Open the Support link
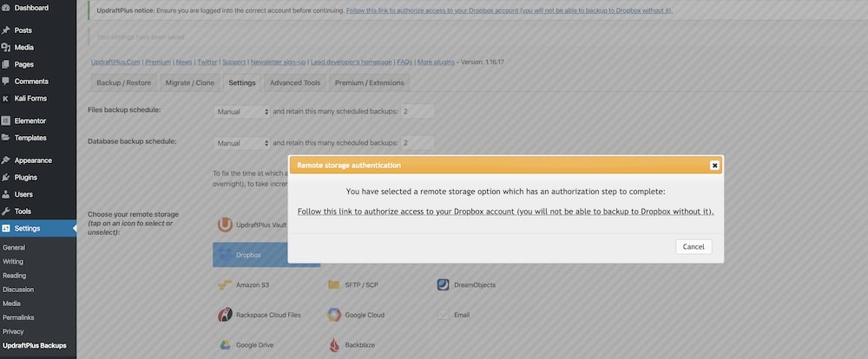 pos(233,62)
